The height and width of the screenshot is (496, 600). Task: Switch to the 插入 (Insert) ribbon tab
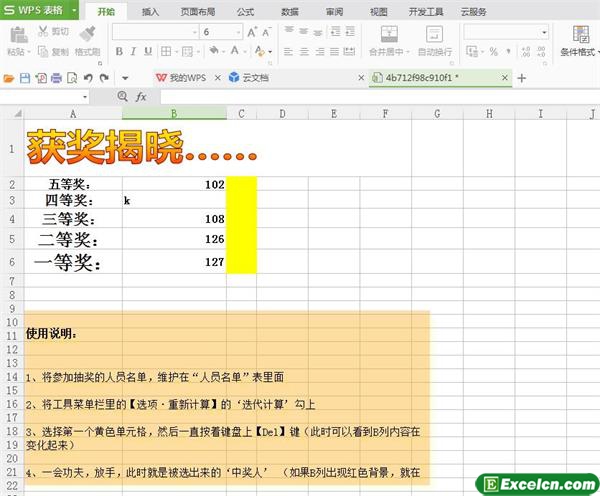pyautogui.click(x=150, y=12)
